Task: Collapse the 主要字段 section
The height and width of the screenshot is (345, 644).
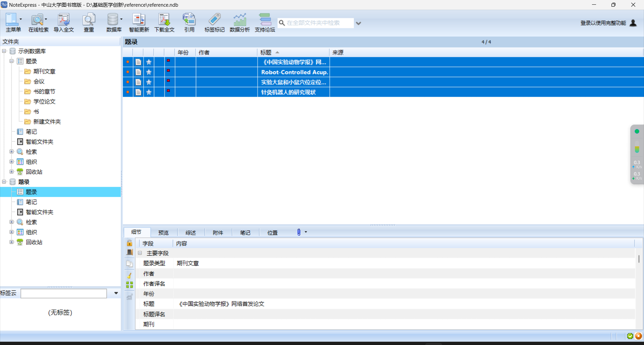Action: coord(140,253)
